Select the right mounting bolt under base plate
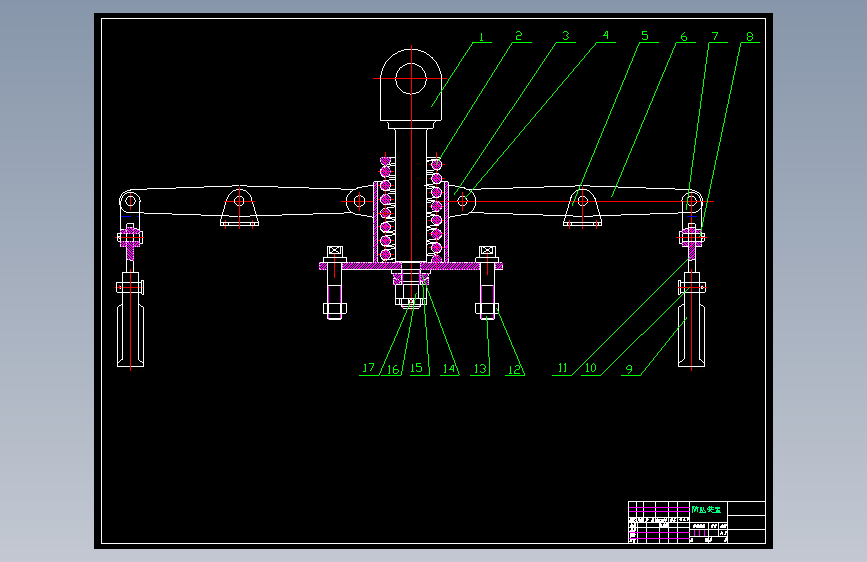This screenshot has height=562, width=867. click(487, 283)
